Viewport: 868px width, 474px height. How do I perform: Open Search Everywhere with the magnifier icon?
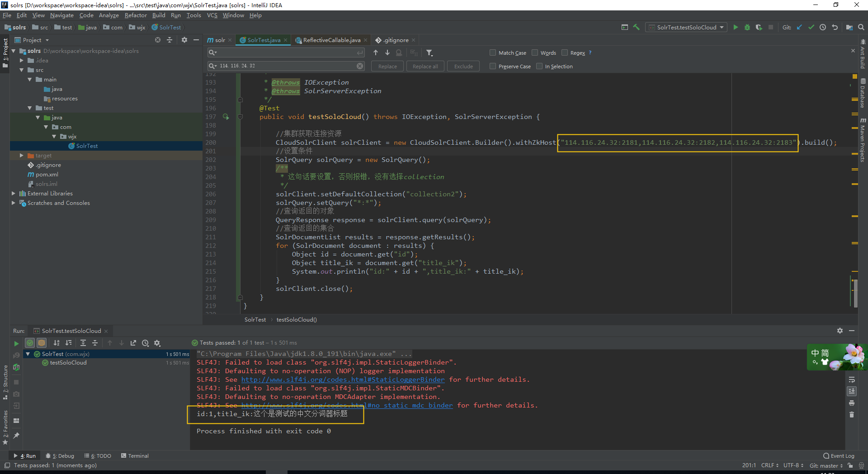click(x=861, y=27)
